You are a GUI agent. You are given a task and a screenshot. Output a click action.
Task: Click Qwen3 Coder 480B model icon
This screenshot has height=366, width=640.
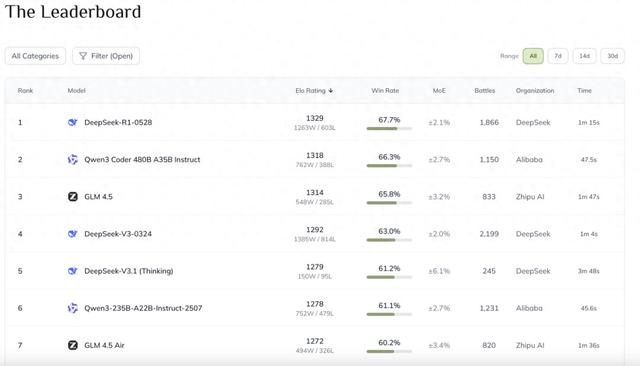[73, 160]
